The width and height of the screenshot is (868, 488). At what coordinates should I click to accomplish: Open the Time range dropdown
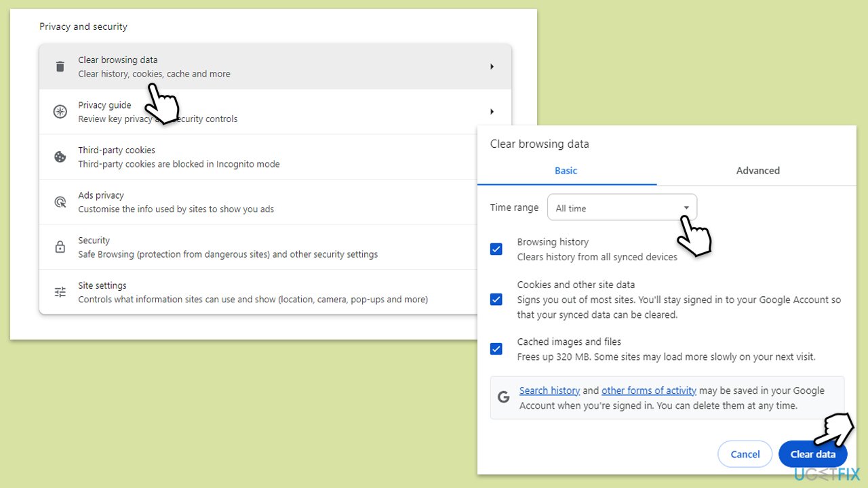[622, 207]
